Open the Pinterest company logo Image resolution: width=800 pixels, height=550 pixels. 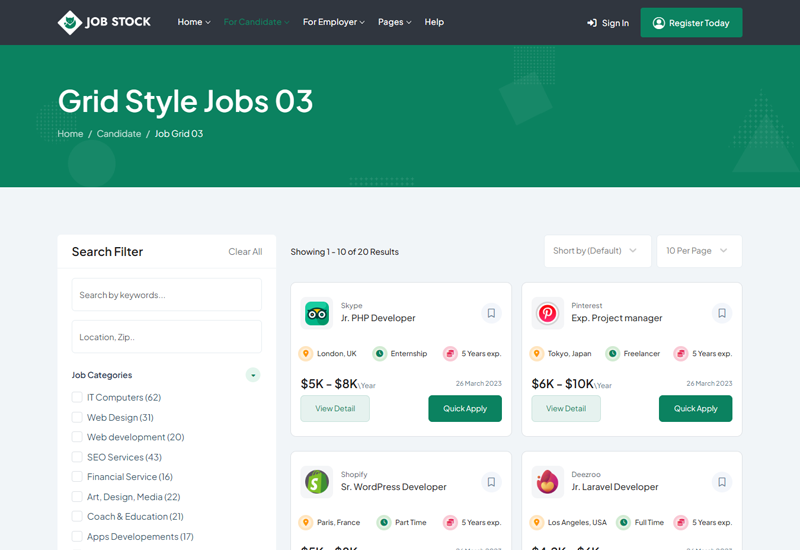[x=547, y=313]
